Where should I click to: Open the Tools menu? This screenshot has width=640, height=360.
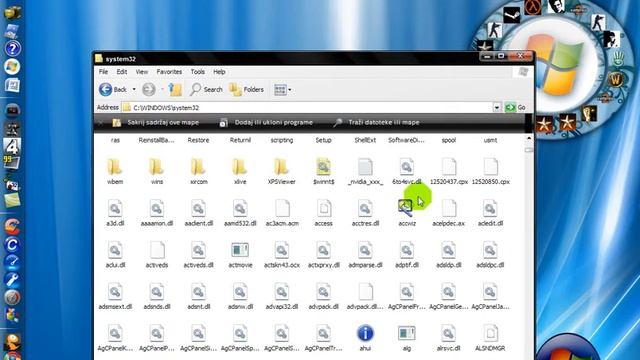(x=198, y=72)
